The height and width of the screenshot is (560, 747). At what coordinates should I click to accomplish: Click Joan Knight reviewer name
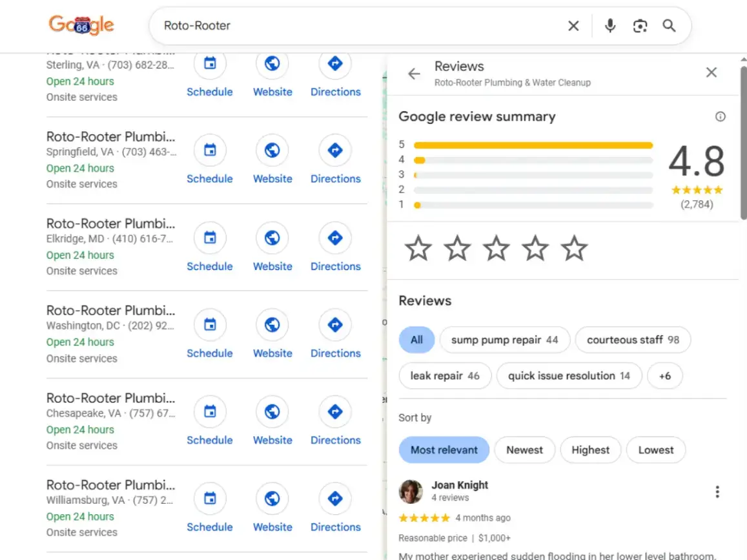point(460,485)
